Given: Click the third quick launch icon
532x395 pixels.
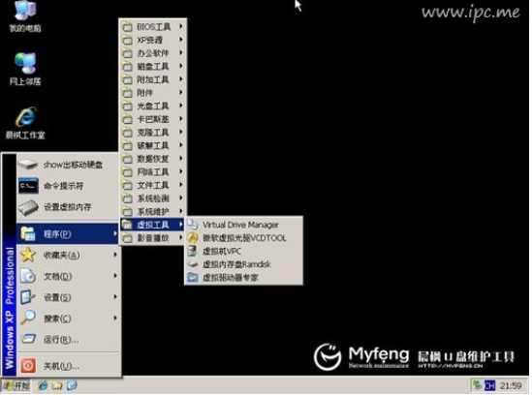Looking at the screenshot, I should click(72, 386).
